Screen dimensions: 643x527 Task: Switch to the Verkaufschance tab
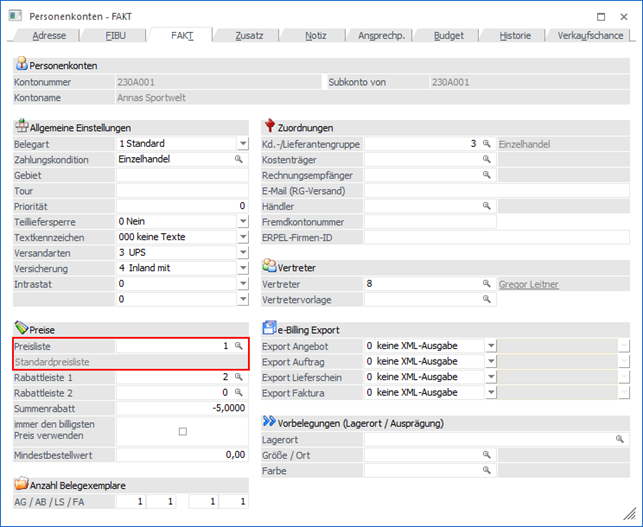coord(590,35)
